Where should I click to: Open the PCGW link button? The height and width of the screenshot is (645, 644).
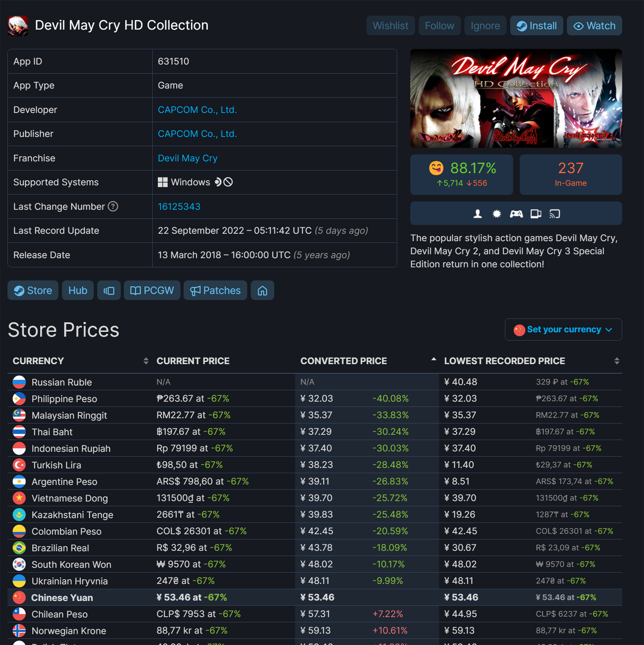coord(152,291)
